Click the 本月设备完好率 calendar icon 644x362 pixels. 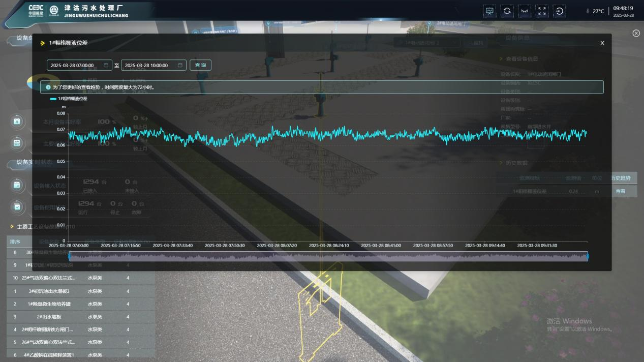click(x=17, y=122)
